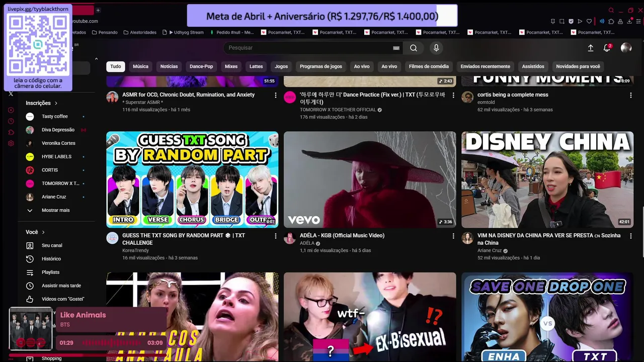The image size is (644, 362).
Task: Open the X (Twitter) sidebar panel
Action: pyautogui.click(x=11, y=94)
